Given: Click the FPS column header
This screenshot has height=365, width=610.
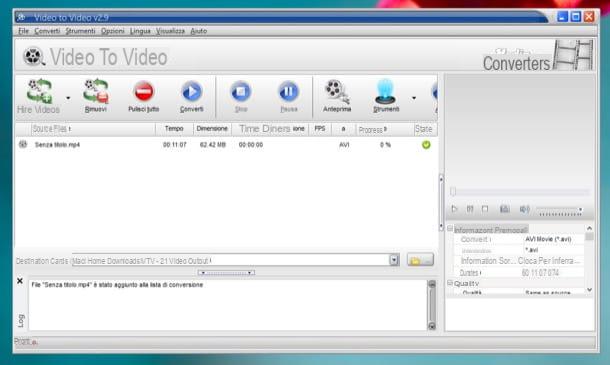Looking at the screenshot, I should click(x=320, y=129).
